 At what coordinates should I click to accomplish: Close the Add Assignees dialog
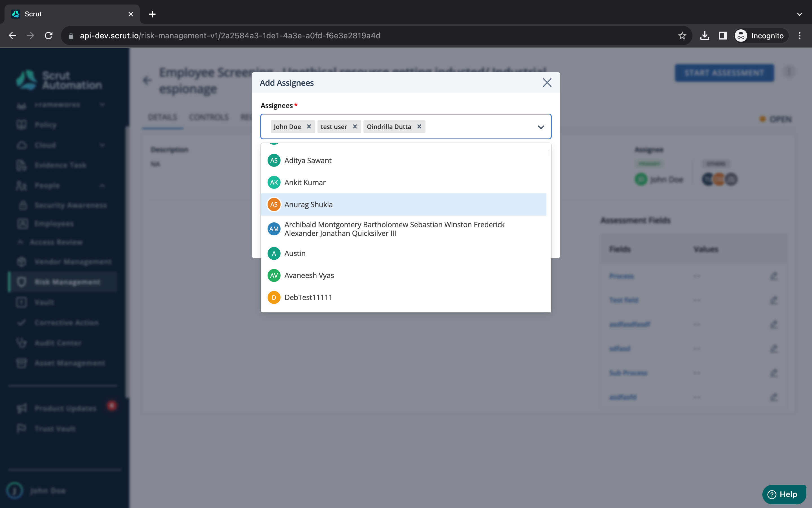point(547,83)
